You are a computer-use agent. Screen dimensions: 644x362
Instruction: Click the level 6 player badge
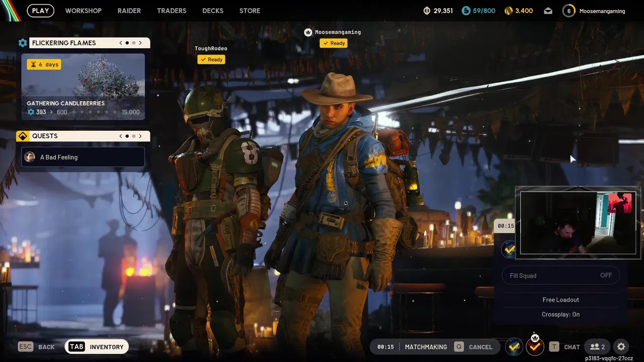[569, 11]
